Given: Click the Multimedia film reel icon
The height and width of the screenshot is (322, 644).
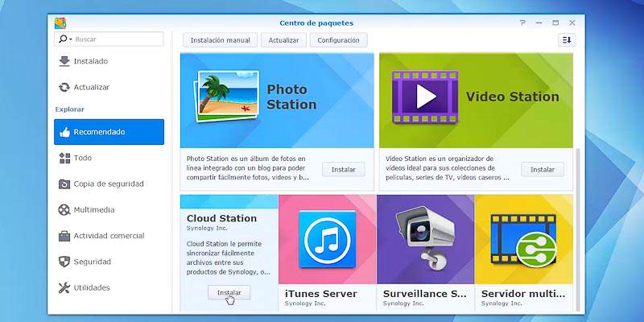Looking at the screenshot, I should (64, 210).
